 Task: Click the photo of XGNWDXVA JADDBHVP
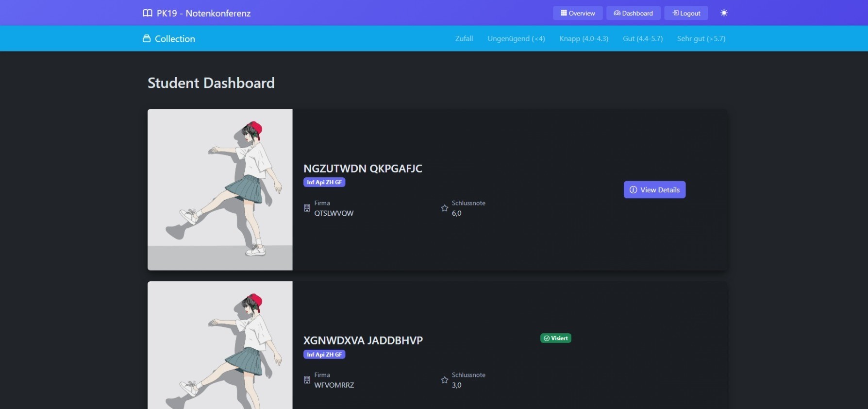tap(220, 345)
